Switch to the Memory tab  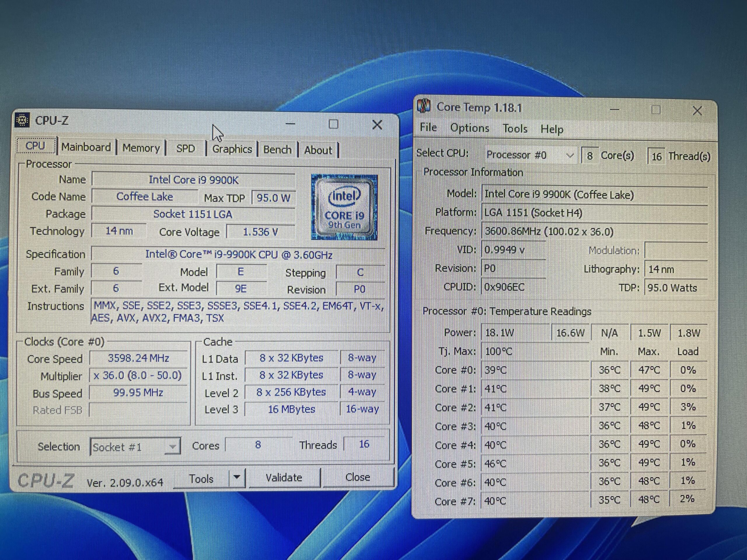(x=141, y=148)
